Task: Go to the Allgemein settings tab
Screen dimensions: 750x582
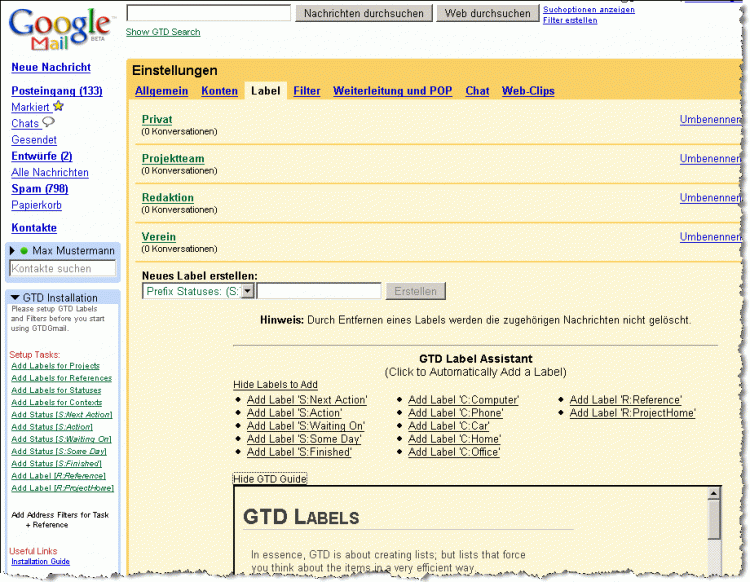Action: point(161,91)
